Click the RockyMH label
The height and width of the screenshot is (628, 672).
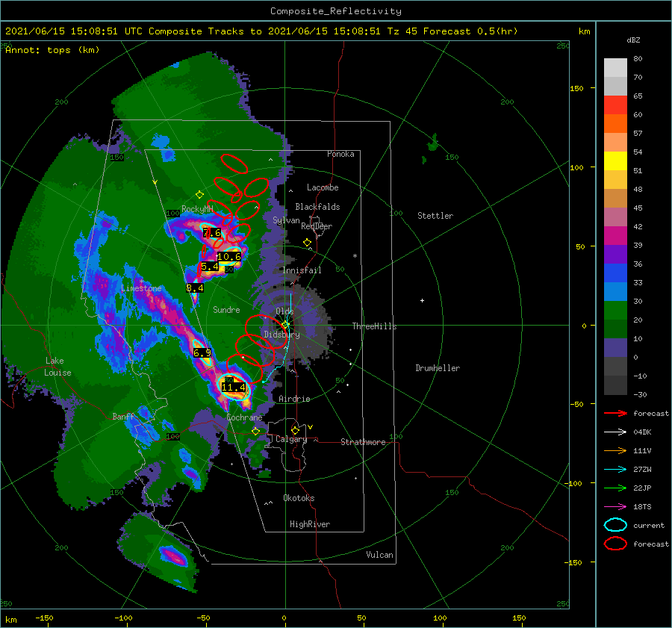click(x=197, y=209)
